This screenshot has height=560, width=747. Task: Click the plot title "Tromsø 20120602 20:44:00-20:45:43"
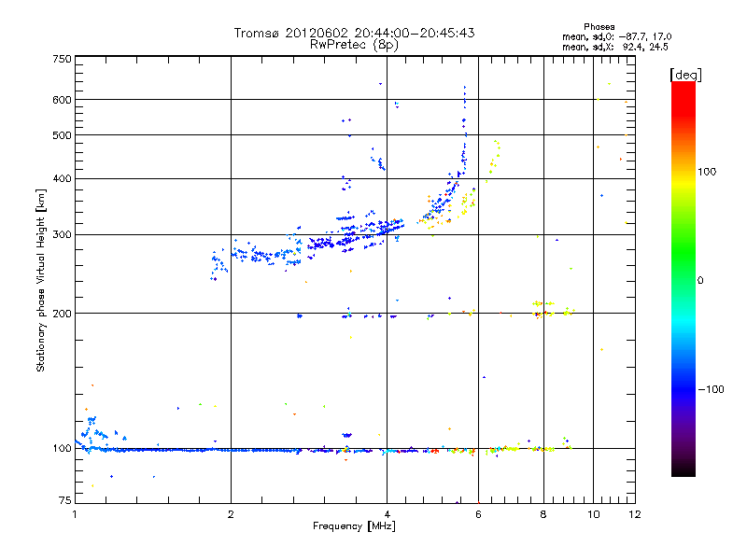coord(354,33)
